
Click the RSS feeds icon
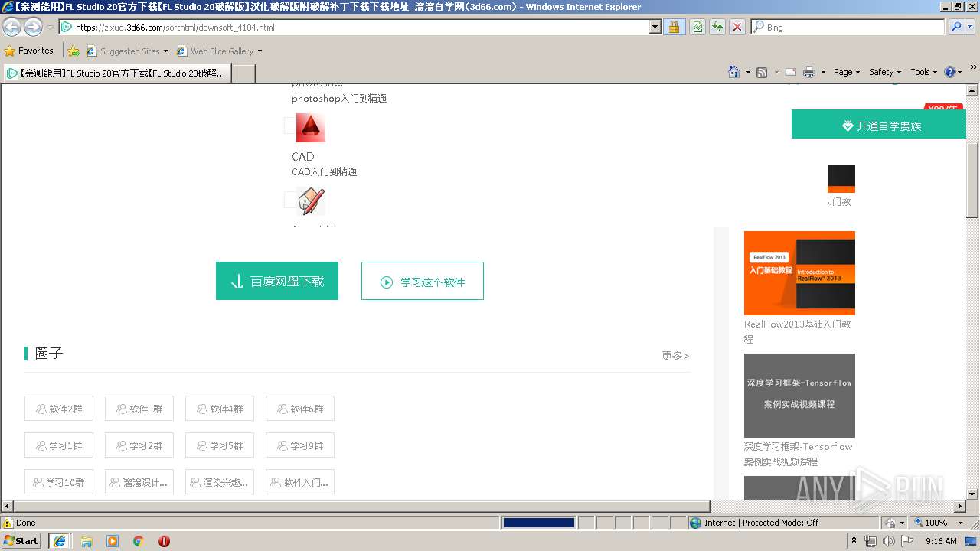click(762, 72)
